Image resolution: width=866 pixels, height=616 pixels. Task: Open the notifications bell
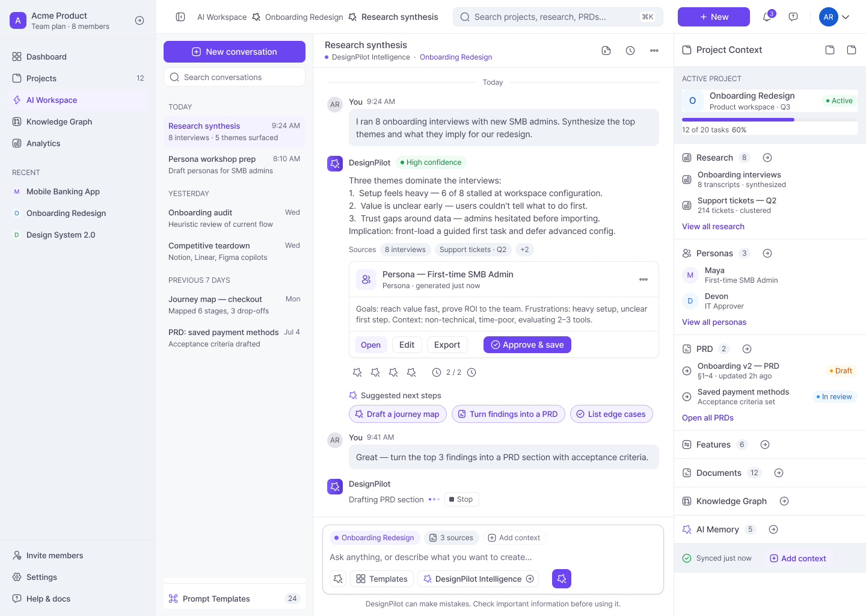click(x=767, y=17)
